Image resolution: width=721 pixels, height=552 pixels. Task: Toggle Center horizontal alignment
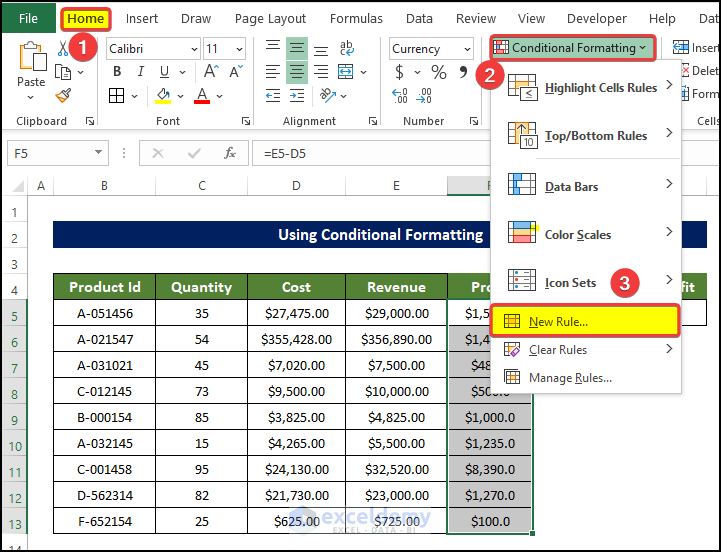point(297,72)
